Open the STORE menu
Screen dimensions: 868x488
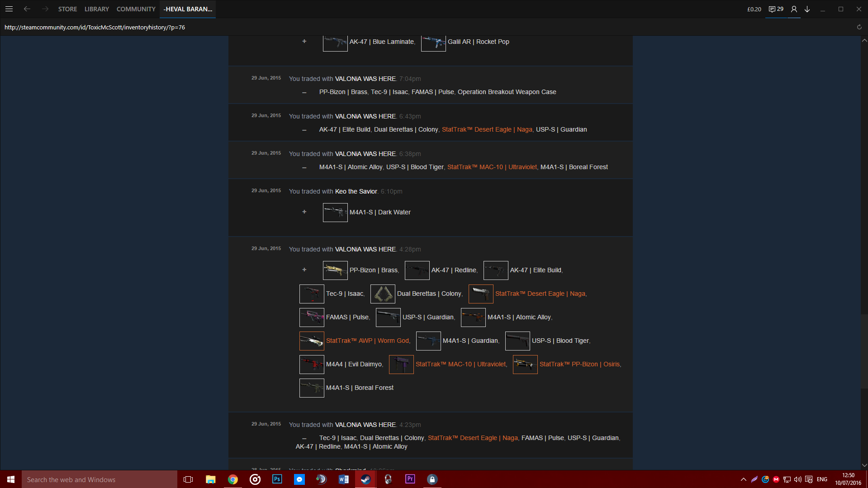67,9
